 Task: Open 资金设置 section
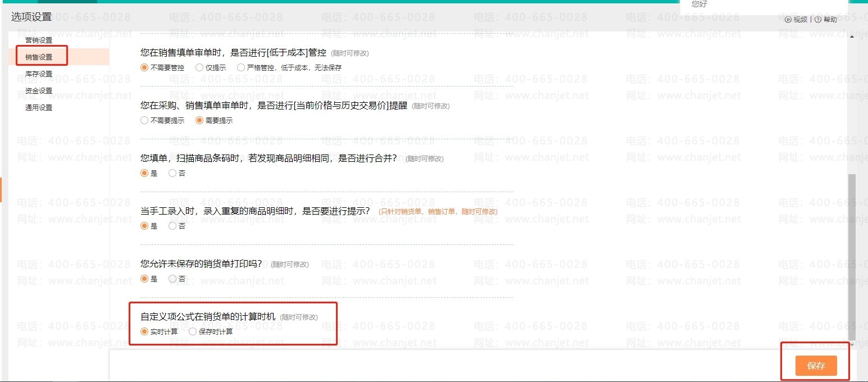[39, 91]
